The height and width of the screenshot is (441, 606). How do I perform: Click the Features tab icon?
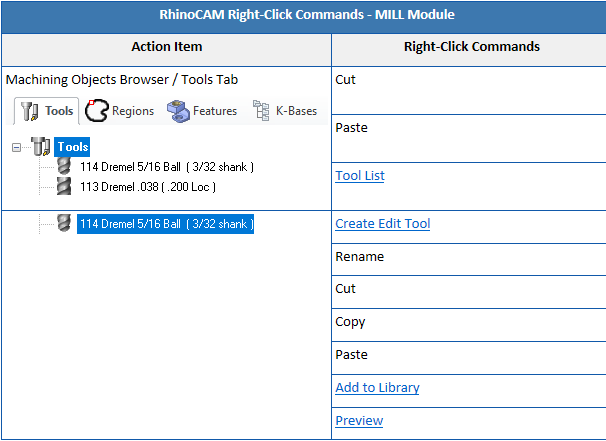178,110
